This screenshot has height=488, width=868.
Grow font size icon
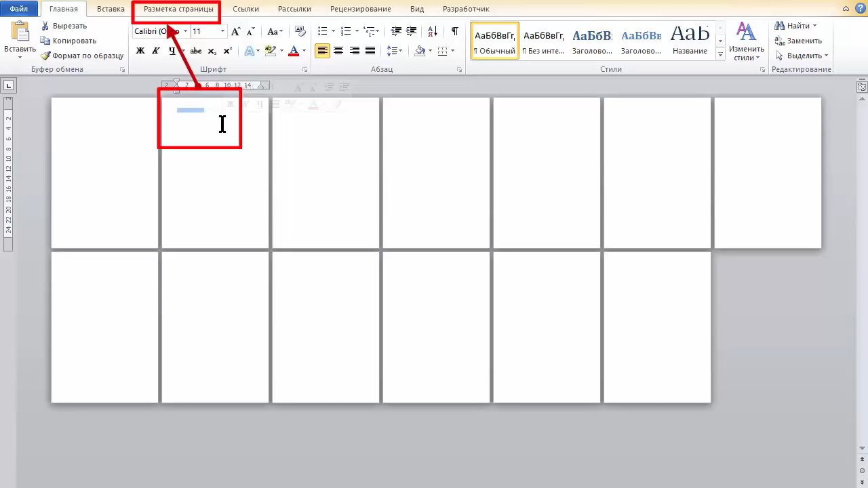(235, 31)
